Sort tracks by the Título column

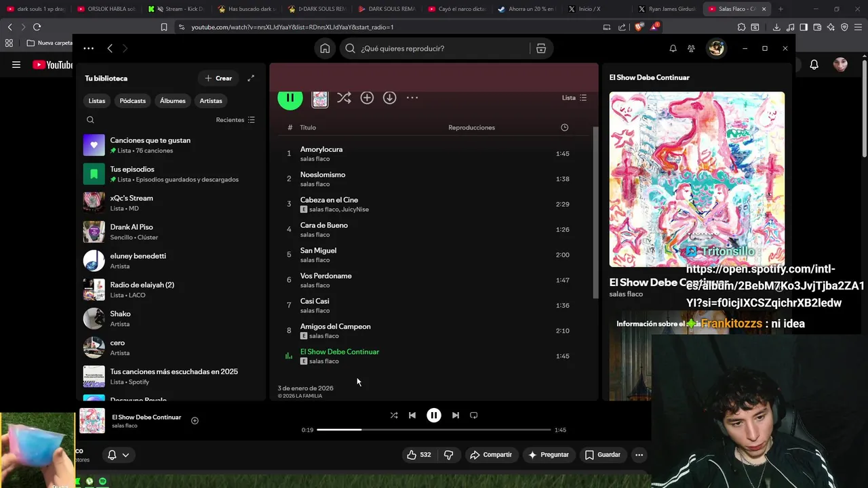tap(308, 127)
